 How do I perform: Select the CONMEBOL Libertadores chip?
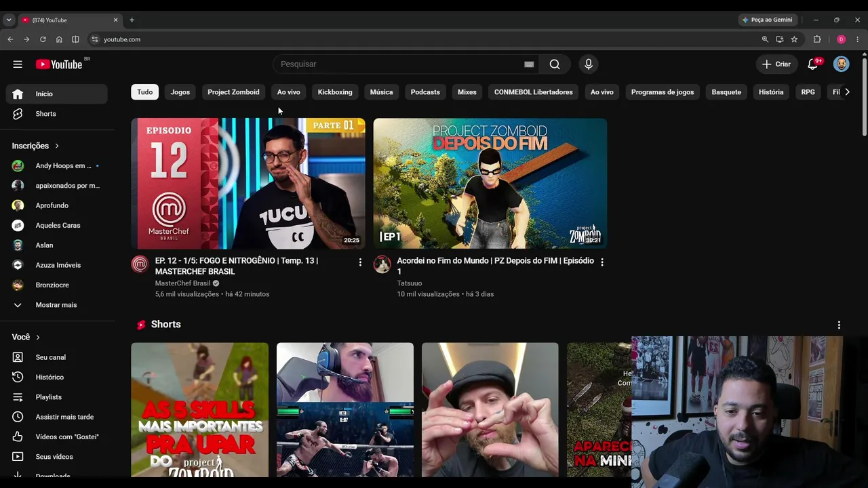[x=534, y=92]
